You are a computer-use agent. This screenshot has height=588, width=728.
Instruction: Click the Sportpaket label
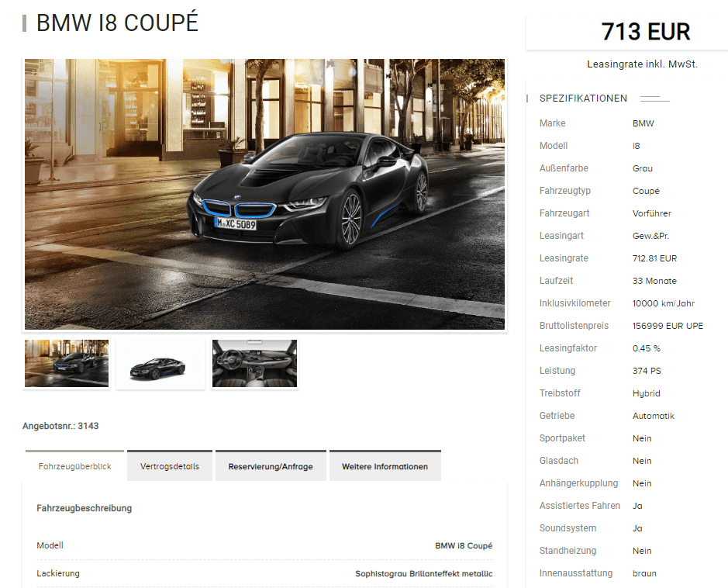coord(562,438)
